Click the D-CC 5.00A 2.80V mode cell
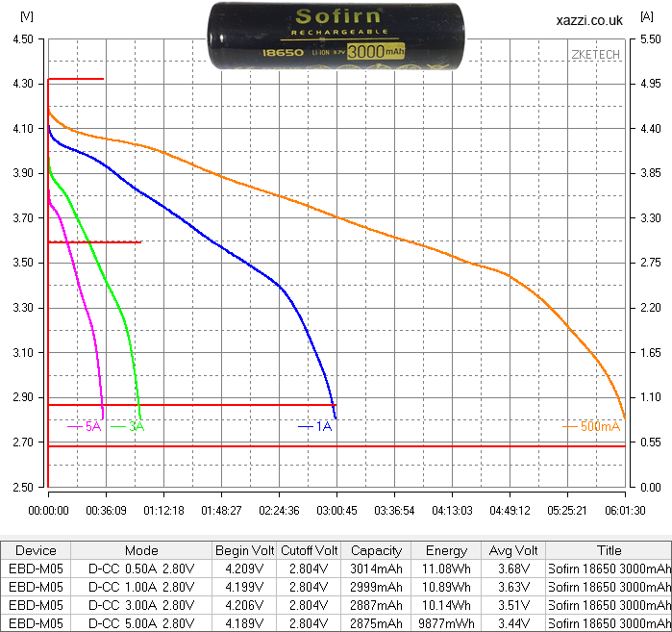 (141, 623)
